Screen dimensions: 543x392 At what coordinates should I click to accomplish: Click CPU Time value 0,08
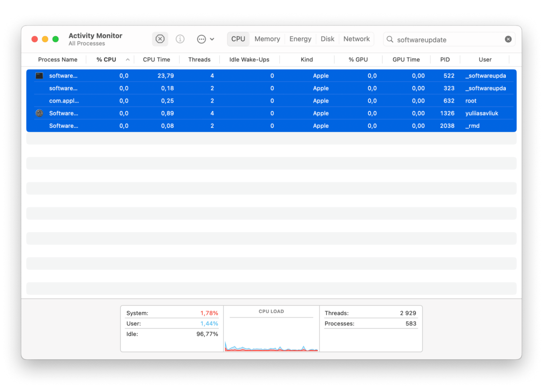(x=167, y=126)
